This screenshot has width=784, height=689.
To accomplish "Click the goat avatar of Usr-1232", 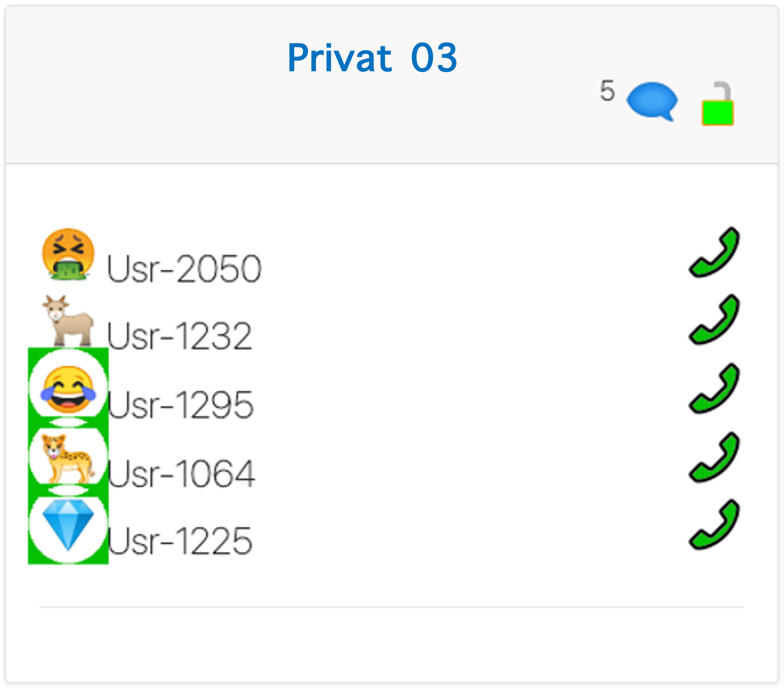I will coord(68,321).
